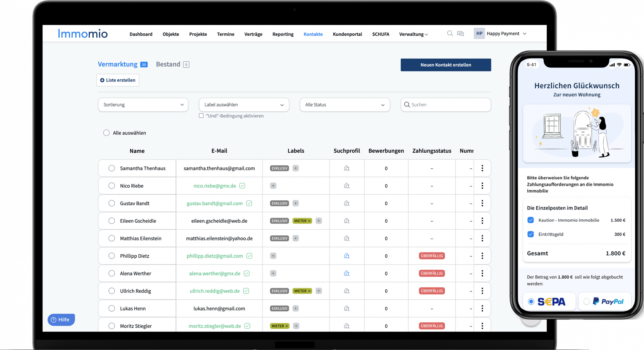Open Phillipp Dietz's blue search profile icon

point(346,256)
